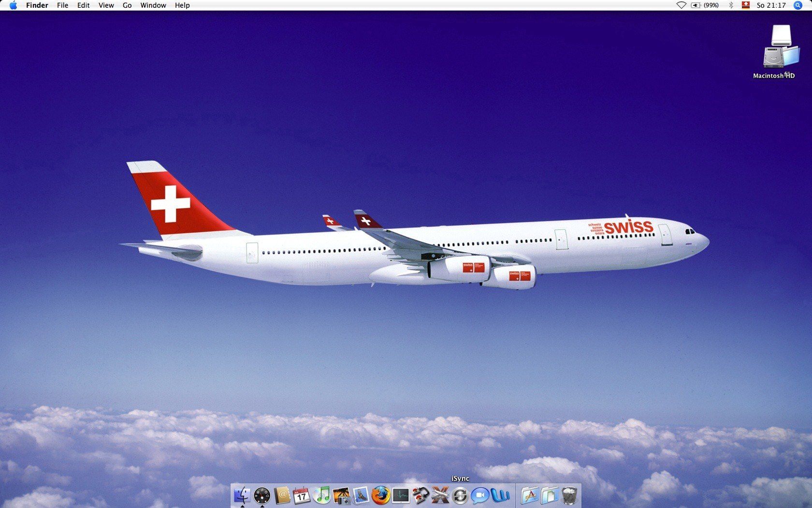Click the battery status showing 99%
Screen dimensions: 812x508
705,5
